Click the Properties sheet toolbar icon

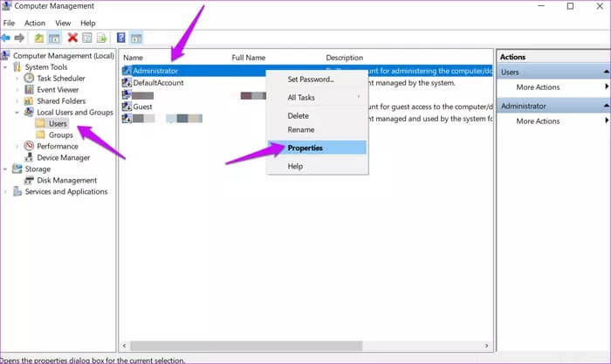tap(87, 38)
